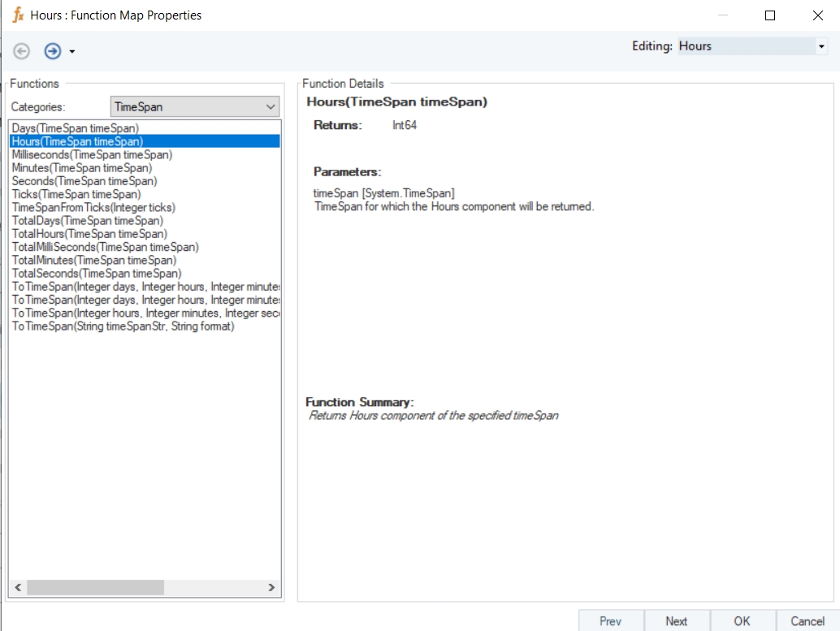840x631 pixels.
Task: Open the Categories TimeSpan combo box
Action: [194, 106]
